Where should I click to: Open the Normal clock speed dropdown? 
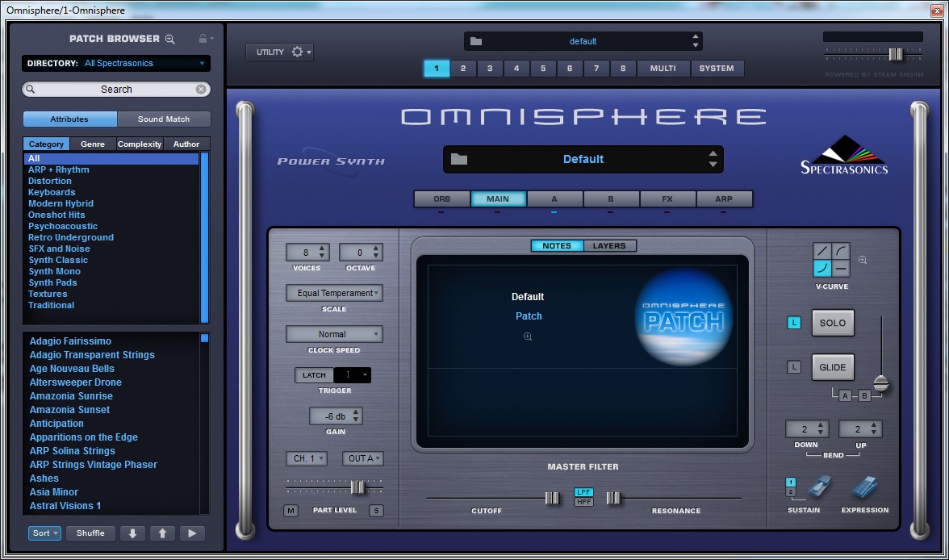334,334
